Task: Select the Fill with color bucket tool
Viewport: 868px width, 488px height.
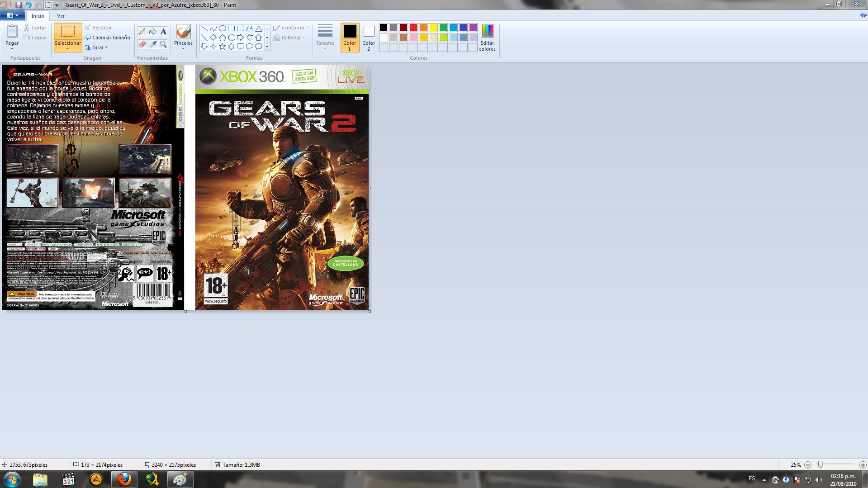Action: click(153, 32)
